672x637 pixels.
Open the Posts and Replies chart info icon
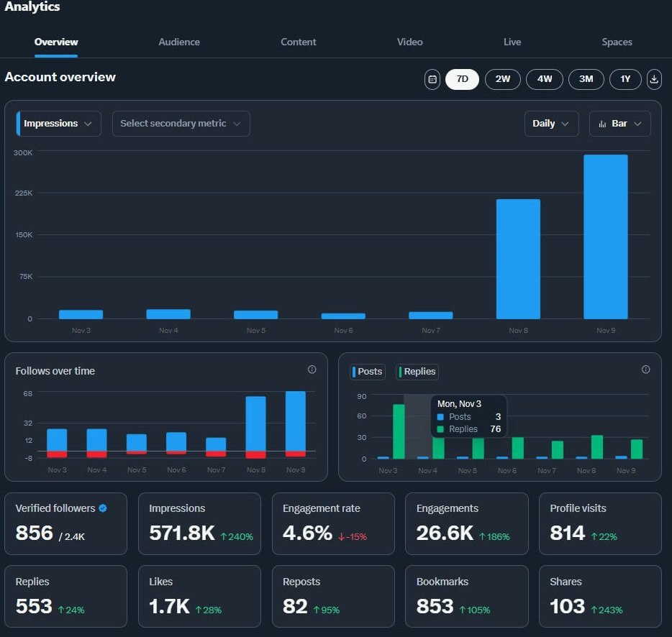[x=645, y=370]
